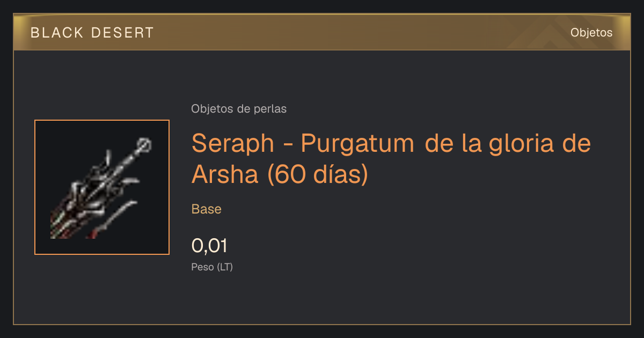The width and height of the screenshot is (644, 338).
Task: Click the Peso (LT) label
Action: point(212,267)
